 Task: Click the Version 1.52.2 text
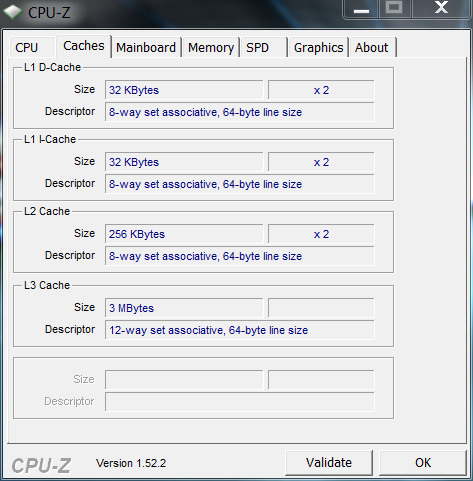[x=131, y=463]
